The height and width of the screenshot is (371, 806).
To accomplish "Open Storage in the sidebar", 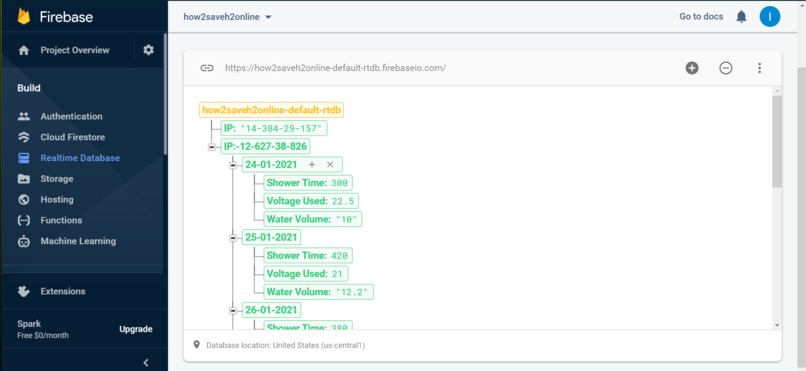I will click(x=57, y=179).
